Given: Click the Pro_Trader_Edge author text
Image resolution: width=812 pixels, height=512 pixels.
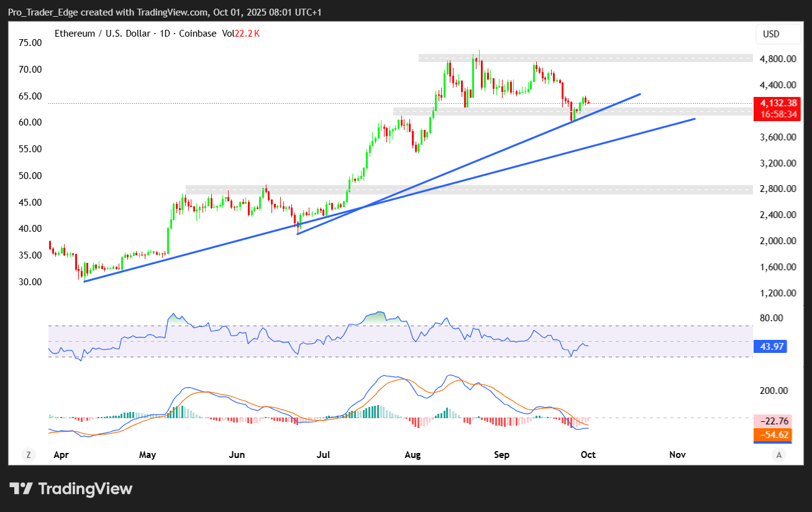Looking at the screenshot, I should [40, 12].
